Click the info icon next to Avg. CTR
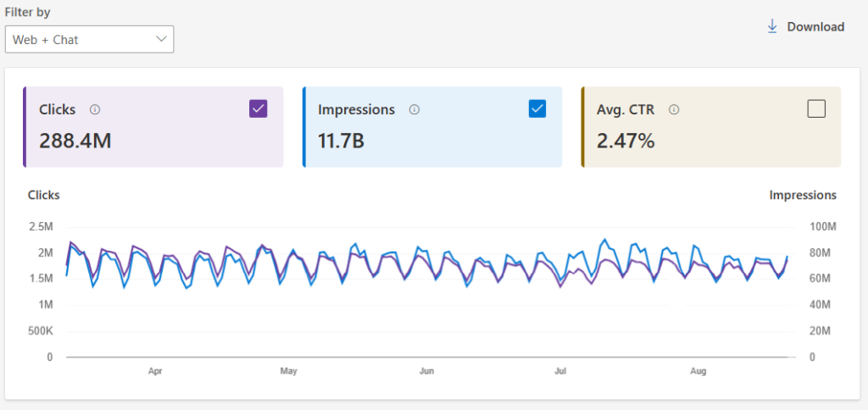 tap(673, 109)
